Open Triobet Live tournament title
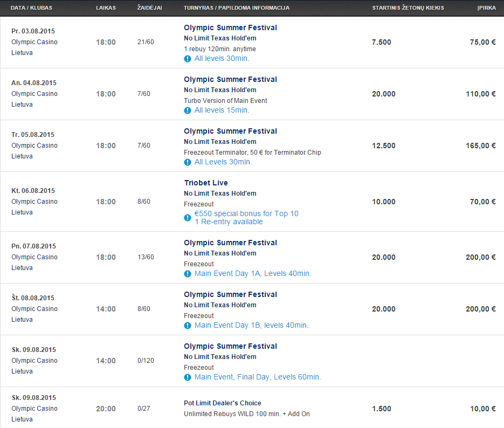Viewport: 504px width, 428px height. click(206, 183)
